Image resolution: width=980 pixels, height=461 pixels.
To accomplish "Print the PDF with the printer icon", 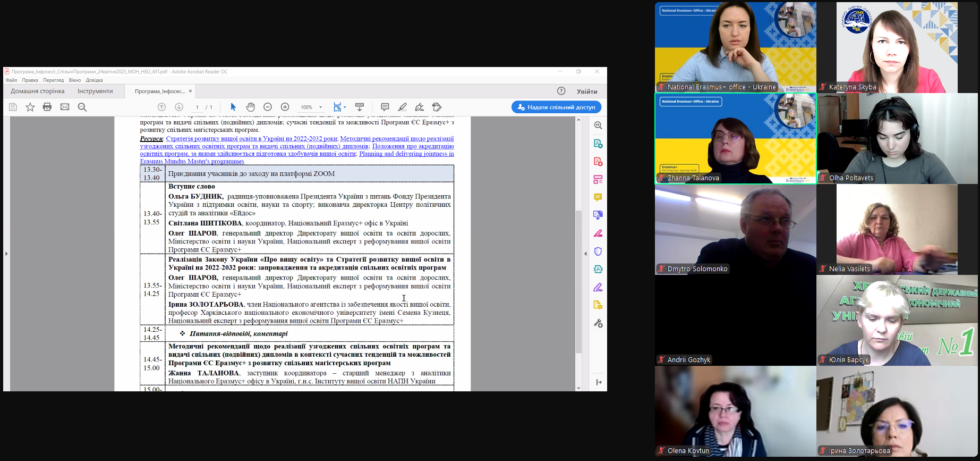I will click(47, 107).
